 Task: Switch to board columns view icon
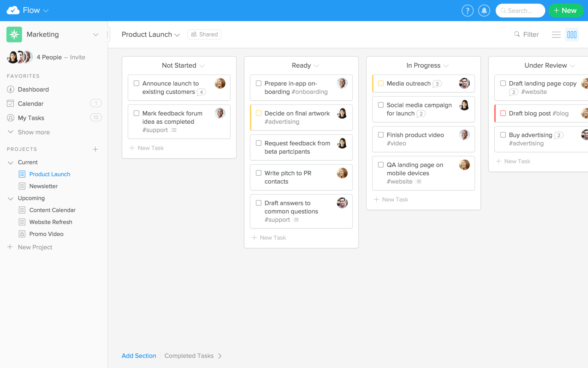(572, 34)
